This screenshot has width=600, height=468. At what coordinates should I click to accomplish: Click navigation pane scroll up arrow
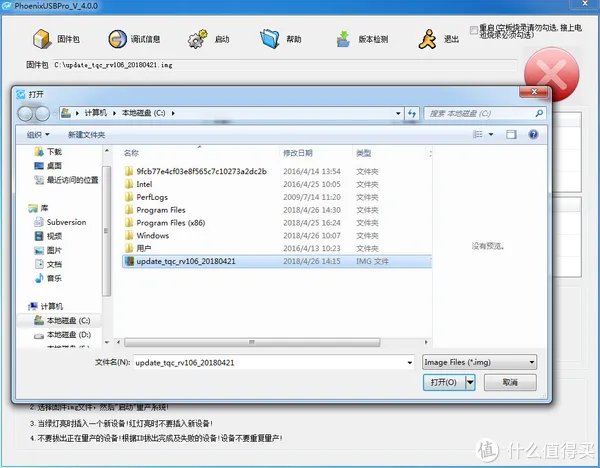point(107,151)
